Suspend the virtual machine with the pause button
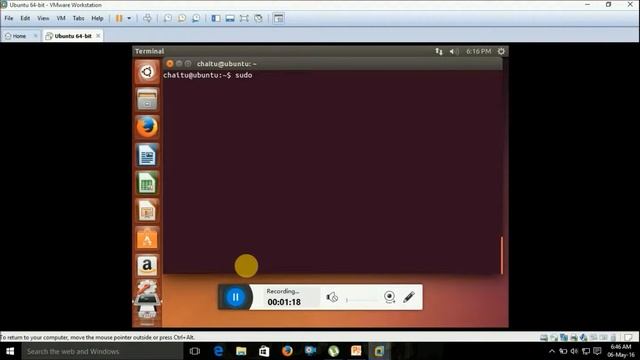 click(x=119, y=18)
